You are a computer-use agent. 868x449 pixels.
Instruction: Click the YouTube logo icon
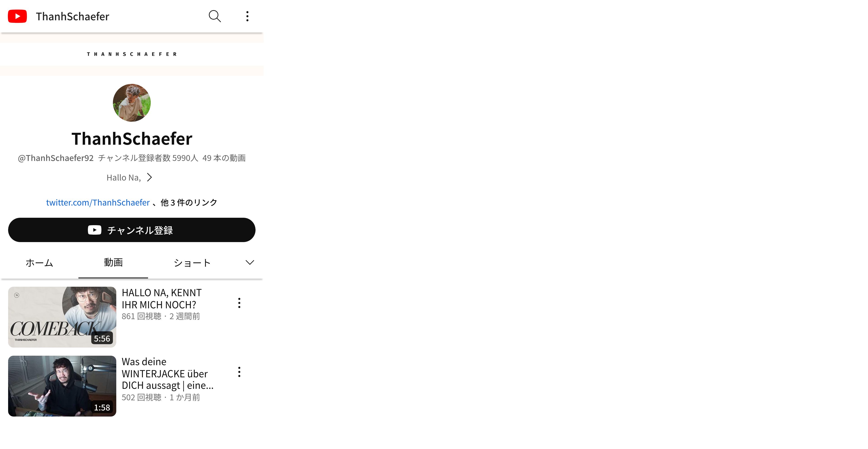tap(17, 16)
